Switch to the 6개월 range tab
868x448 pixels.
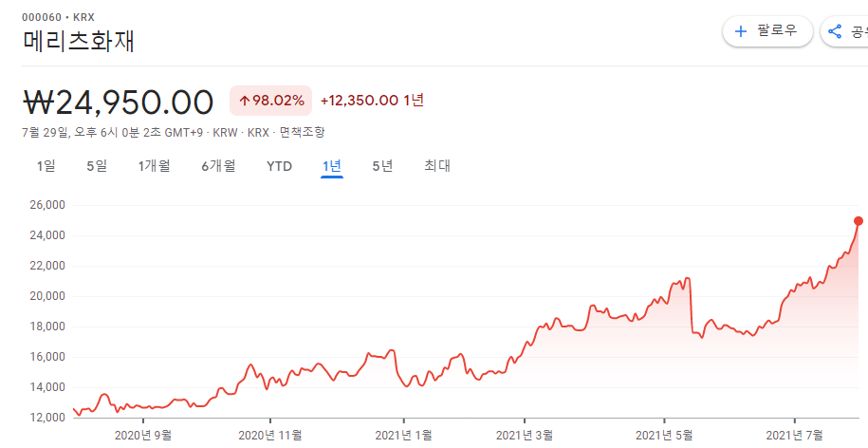tap(218, 165)
